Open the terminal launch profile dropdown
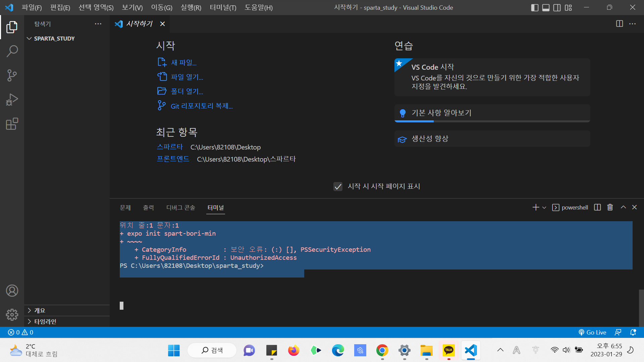 544,208
